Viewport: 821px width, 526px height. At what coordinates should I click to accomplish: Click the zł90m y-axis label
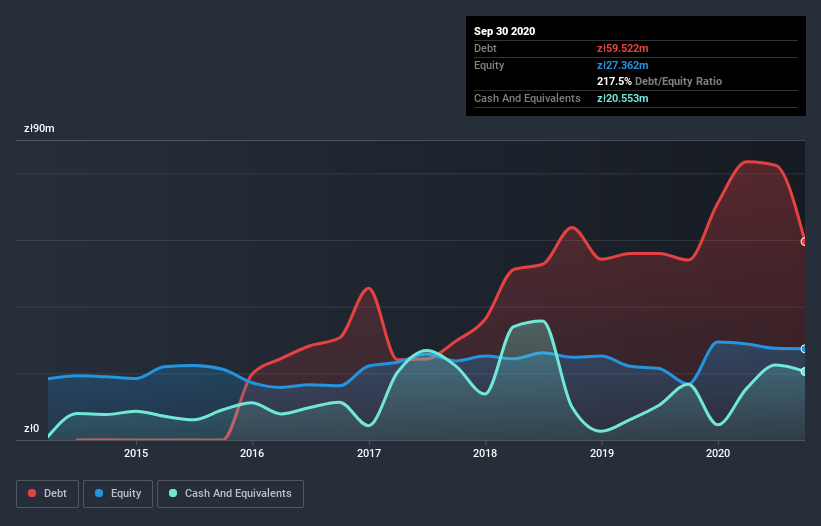[39, 128]
